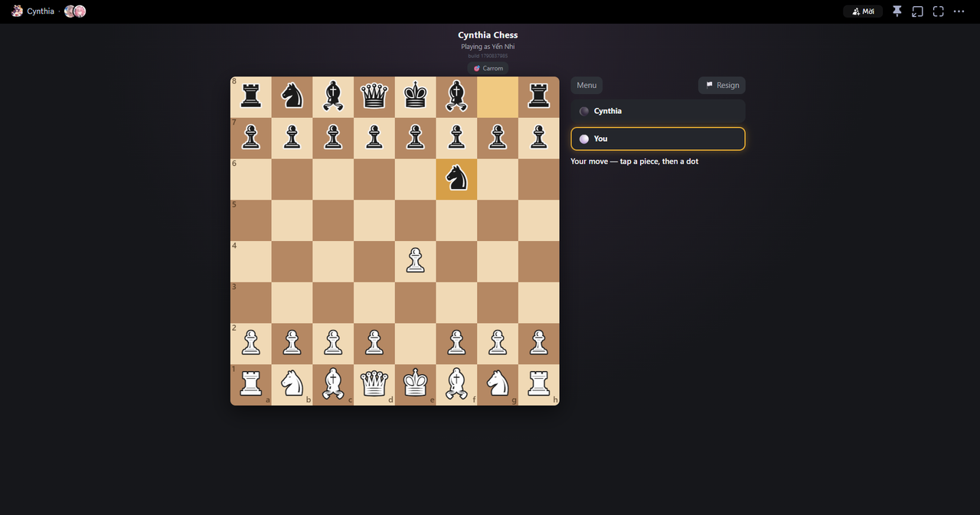
Task: Click the Mời invite button
Action: tap(863, 11)
